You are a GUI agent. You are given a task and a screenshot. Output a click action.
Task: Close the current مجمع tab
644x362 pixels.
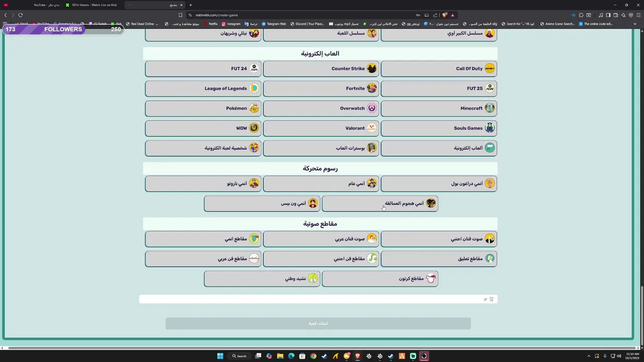tap(182, 5)
